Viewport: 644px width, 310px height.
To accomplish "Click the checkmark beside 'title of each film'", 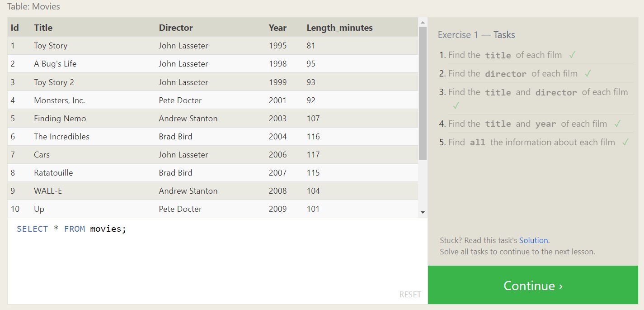I will click(x=572, y=55).
